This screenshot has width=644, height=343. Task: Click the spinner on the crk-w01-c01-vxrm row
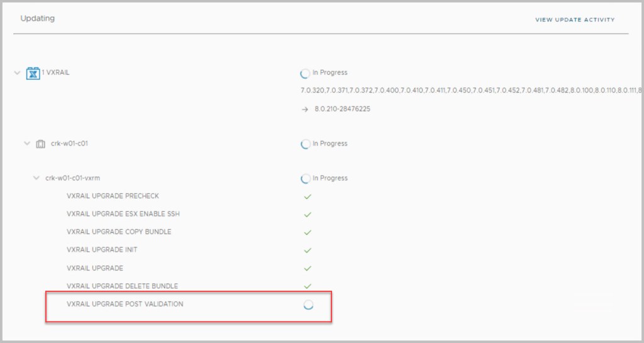point(305,179)
